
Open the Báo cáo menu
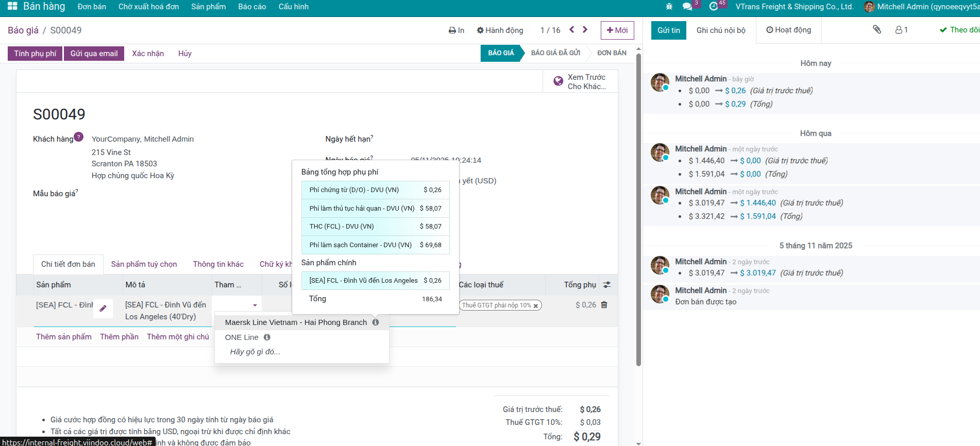coord(252,7)
